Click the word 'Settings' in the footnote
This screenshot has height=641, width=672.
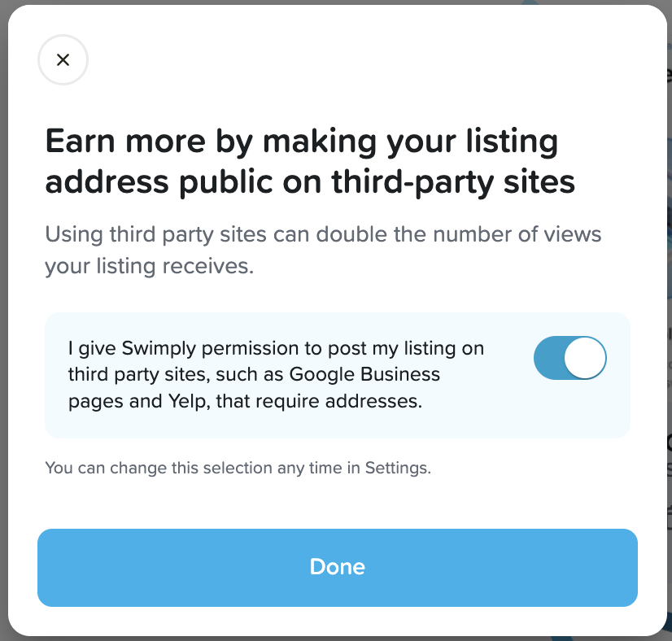[395, 468]
